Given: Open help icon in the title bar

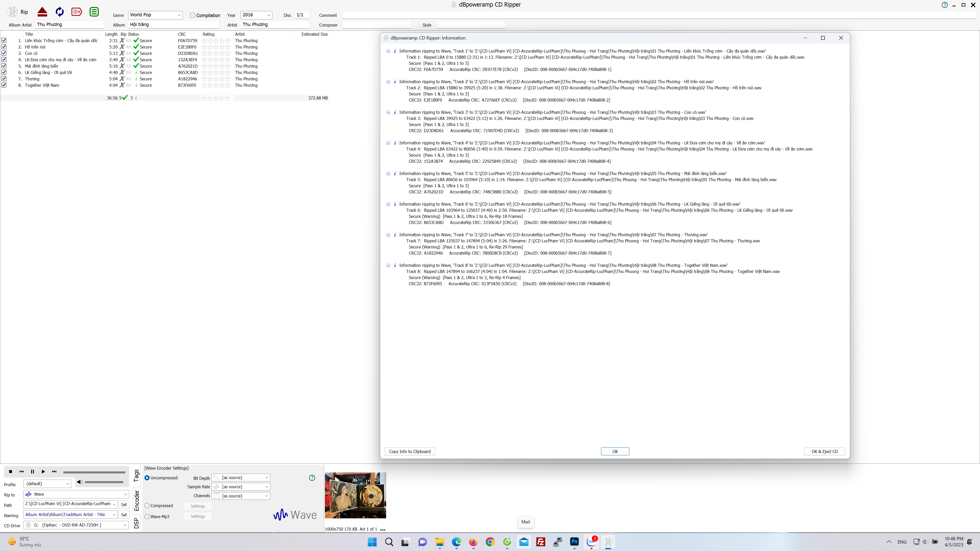Looking at the screenshot, I should (x=945, y=5).
